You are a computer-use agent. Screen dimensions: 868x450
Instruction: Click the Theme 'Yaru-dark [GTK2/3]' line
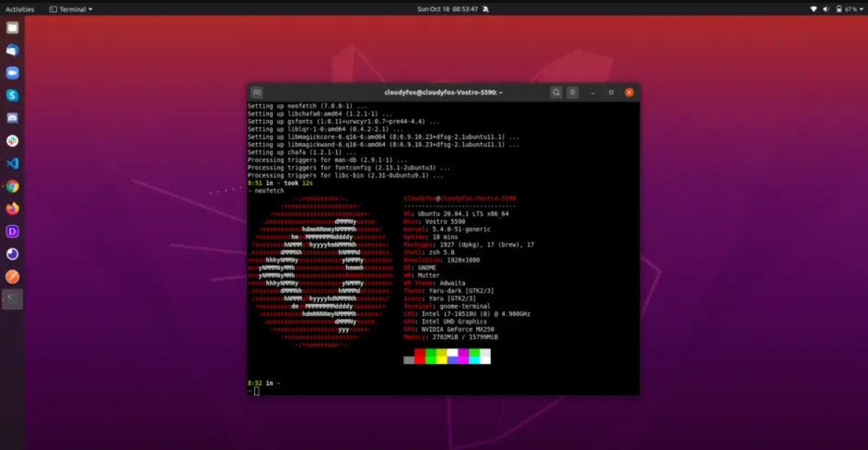449,292
